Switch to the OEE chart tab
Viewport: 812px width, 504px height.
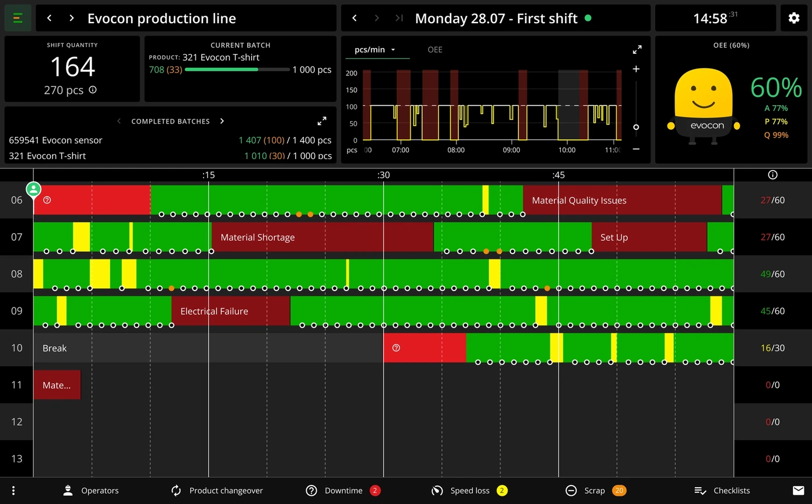(435, 50)
